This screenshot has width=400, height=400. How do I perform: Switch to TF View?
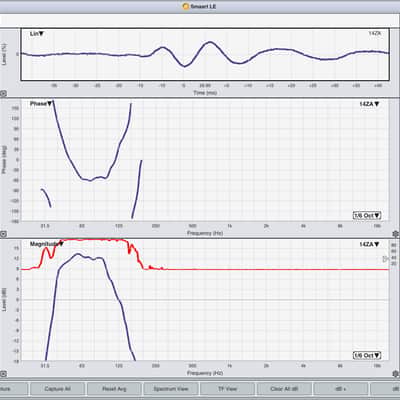pyautogui.click(x=227, y=389)
